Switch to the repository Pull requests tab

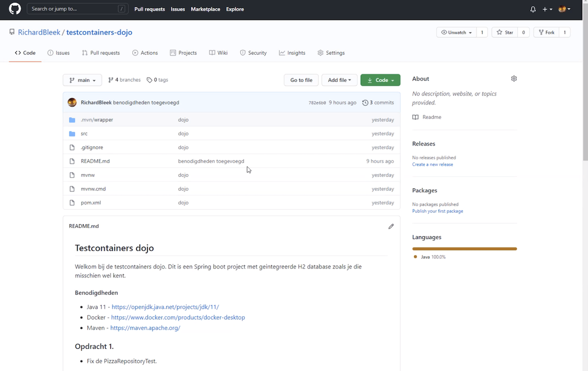coord(101,53)
